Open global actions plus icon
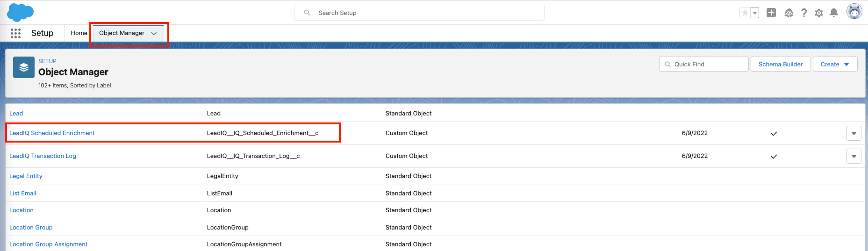Image resolution: width=868 pixels, height=251 pixels. point(771,13)
